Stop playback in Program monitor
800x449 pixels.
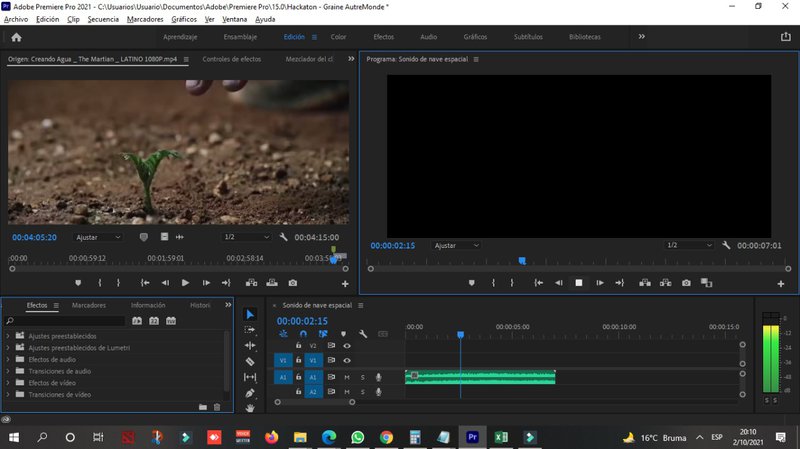tap(579, 283)
